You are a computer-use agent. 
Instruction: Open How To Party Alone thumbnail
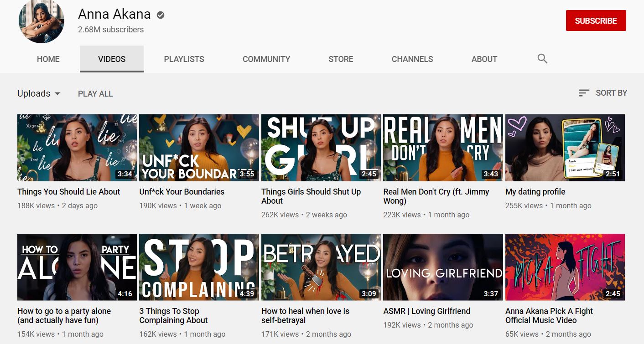pos(77,267)
